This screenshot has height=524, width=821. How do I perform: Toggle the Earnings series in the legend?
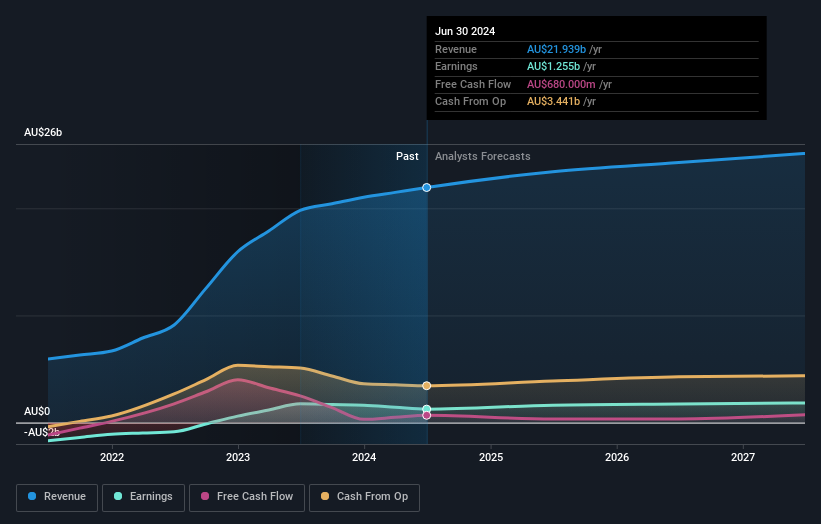point(143,497)
